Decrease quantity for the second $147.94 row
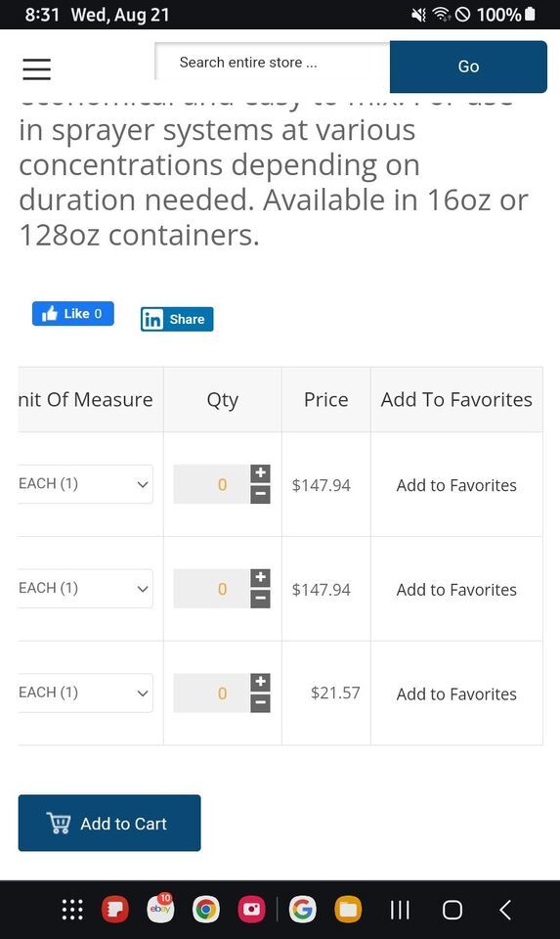 click(260, 599)
